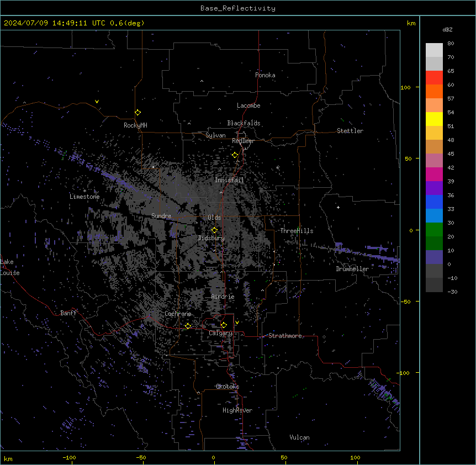Click the ThreeHills label
Viewport: 476px width, 465px height.
pos(297,231)
